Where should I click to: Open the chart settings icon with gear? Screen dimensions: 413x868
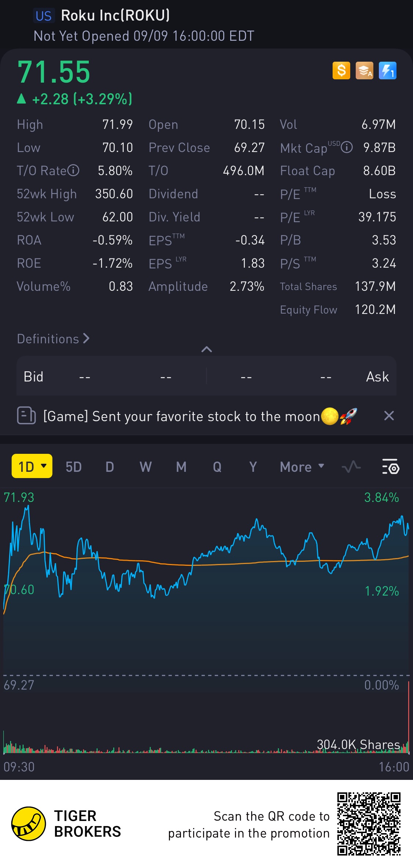(391, 467)
